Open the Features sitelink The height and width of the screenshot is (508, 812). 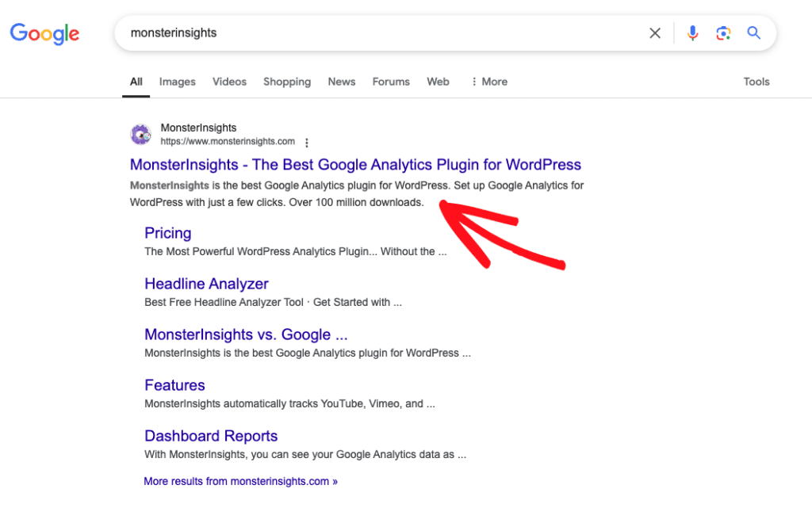pyautogui.click(x=174, y=385)
